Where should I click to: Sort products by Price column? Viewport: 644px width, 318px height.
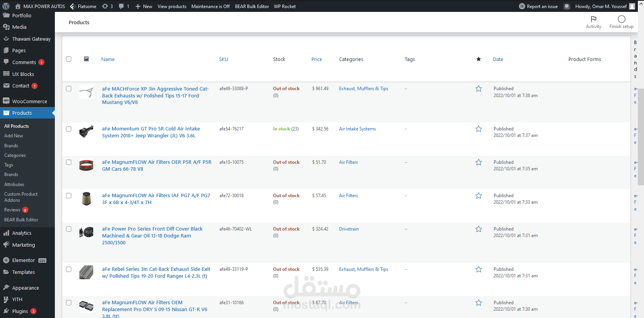pyautogui.click(x=317, y=59)
